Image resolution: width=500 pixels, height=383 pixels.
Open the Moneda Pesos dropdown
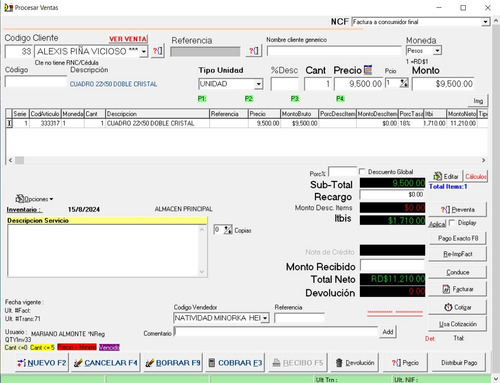437,51
